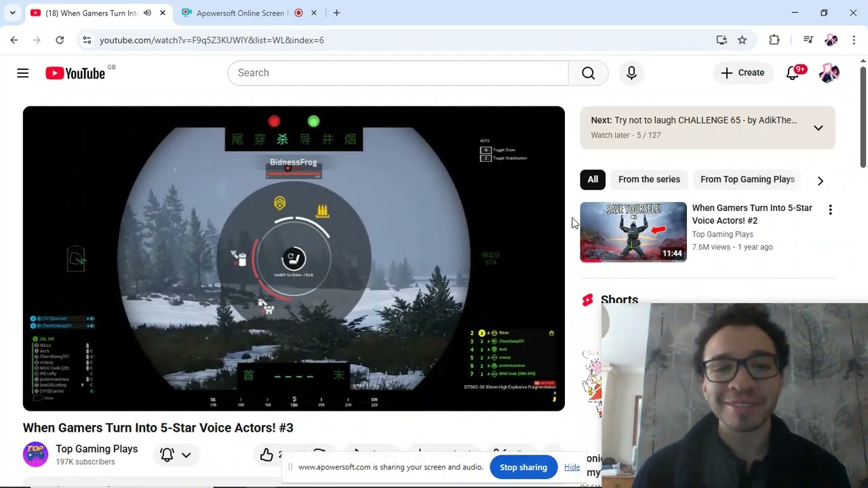Open Top Gaming Plays channel avatar
The height and width of the screenshot is (488, 868).
coord(35,455)
